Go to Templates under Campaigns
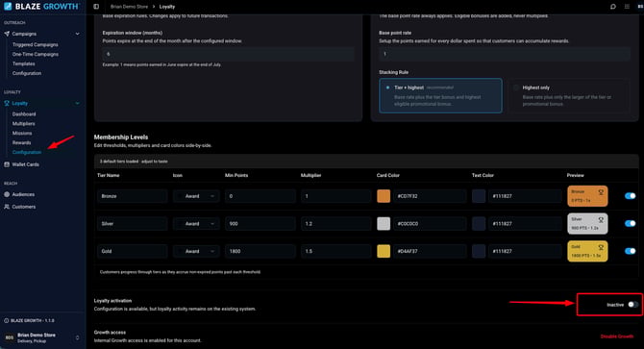644x349 pixels. click(23, 63)
